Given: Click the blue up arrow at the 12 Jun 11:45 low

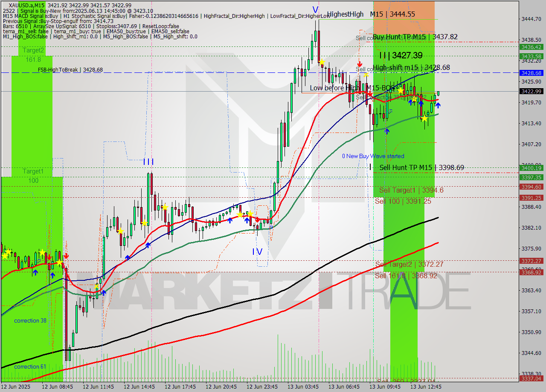Looking at the screenshot, I should (x=104, y=293).
